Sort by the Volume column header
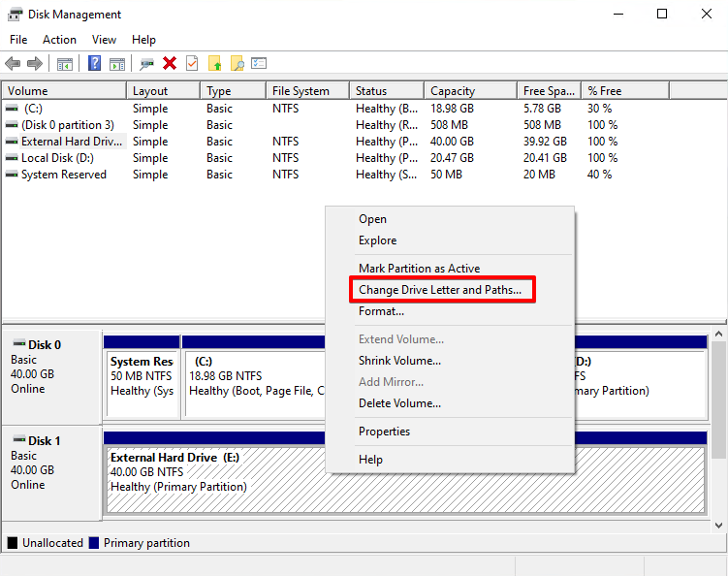 pyautogui.click(x=65, y=91)
